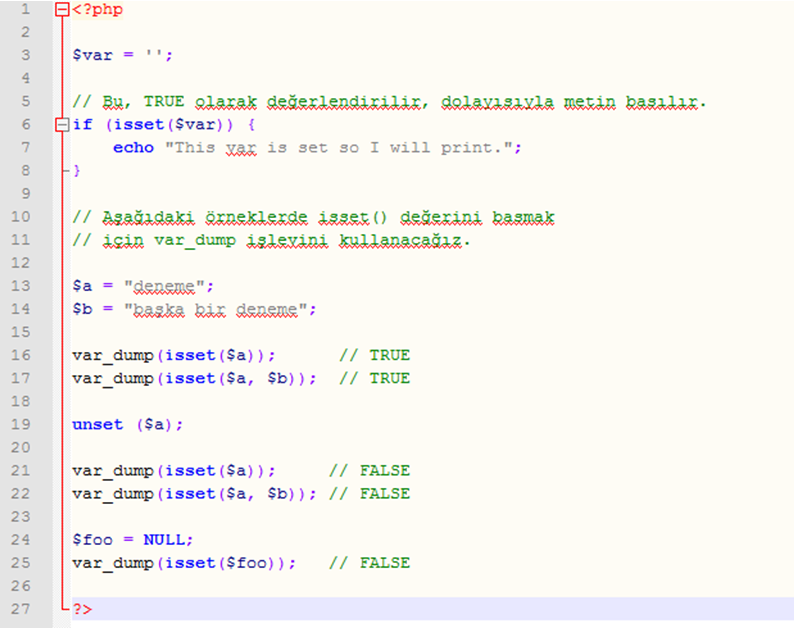794x629 pixels.
Task: Click the // FALSE comment on line 25
Action: (370, 563)
